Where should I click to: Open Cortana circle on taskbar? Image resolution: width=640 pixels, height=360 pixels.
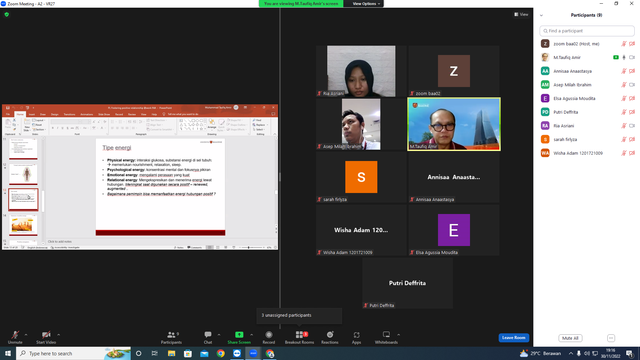coord(139,353)
